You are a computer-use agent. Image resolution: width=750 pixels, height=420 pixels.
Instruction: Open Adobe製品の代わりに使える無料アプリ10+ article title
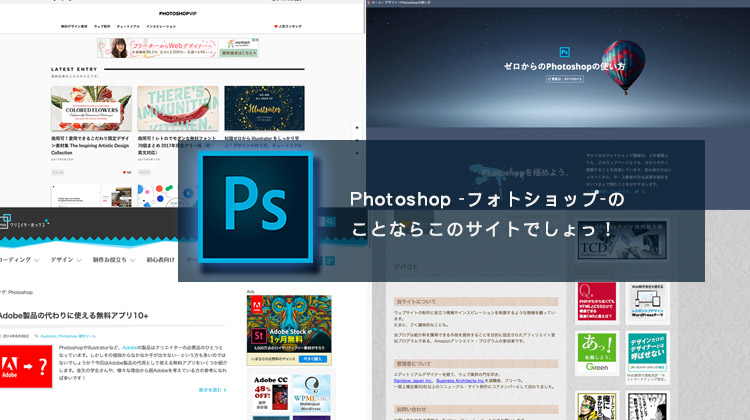74,315
